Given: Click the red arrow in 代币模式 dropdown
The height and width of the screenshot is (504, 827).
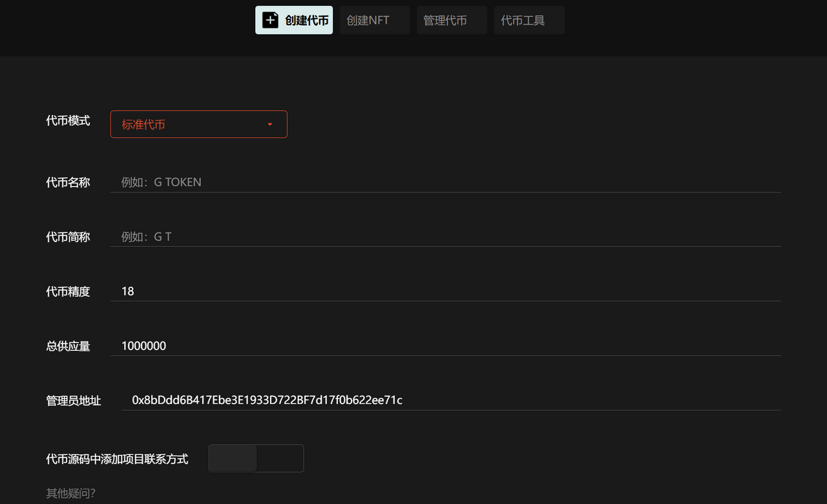Looking at the screenshot, I should [x=270, y=125].
